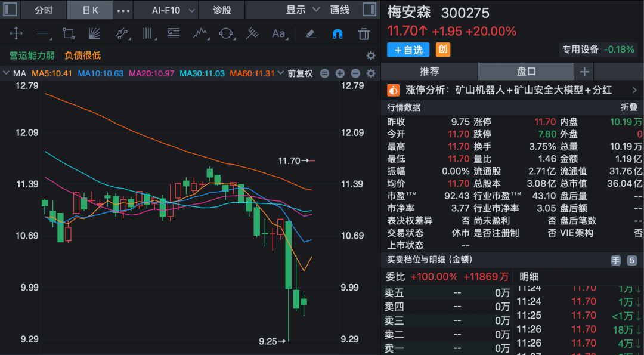Open the 涨停分析 news line
The image size is (644, 355).
pyautogui.click(x=509, y=90)
